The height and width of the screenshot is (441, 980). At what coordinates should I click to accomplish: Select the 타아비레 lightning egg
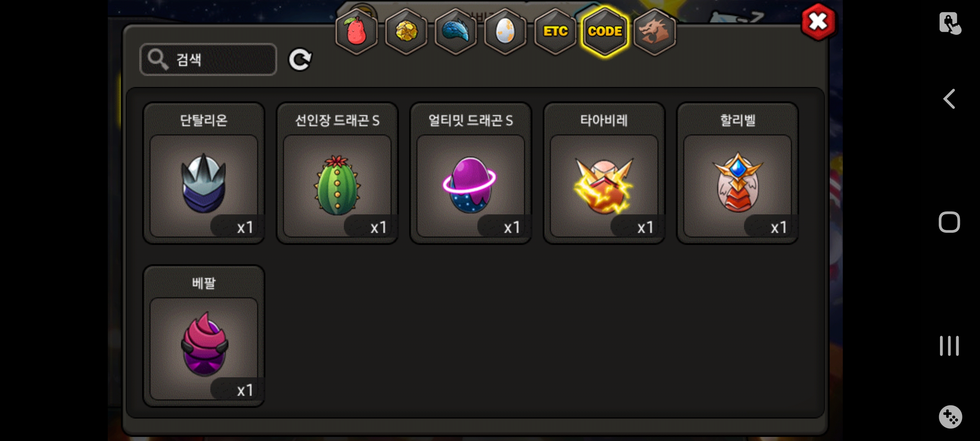pos(604,173)
